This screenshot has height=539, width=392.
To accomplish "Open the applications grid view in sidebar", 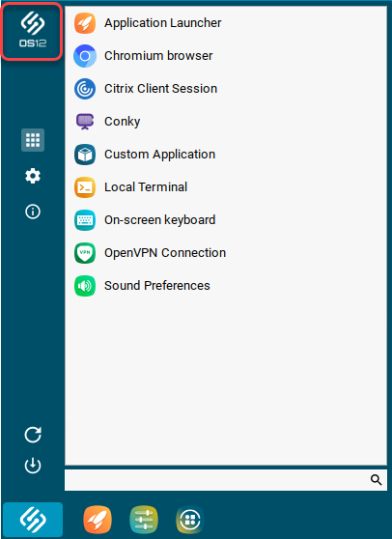I will (33, 140).
